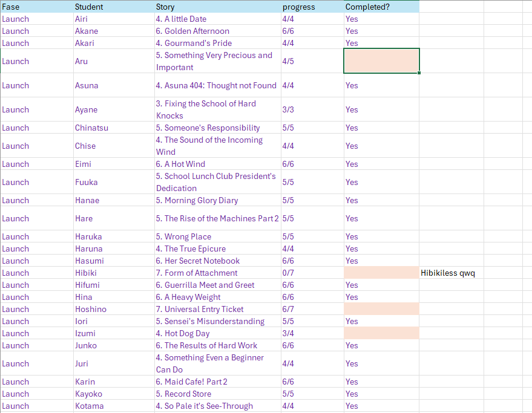The image size is (532, 413).
Task: Select the student cell 'Juri'
Action: click(114, 363)
